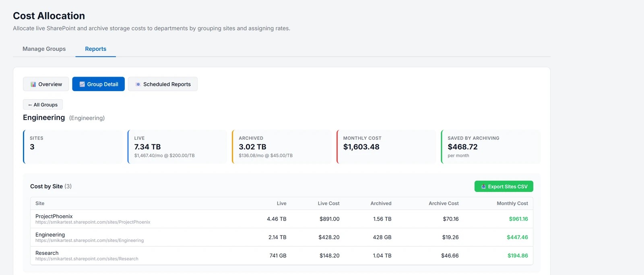Viewport: 644px width, 275px height.
Task: Click the $19.26 archive cost cell
Action: point(450,237)
